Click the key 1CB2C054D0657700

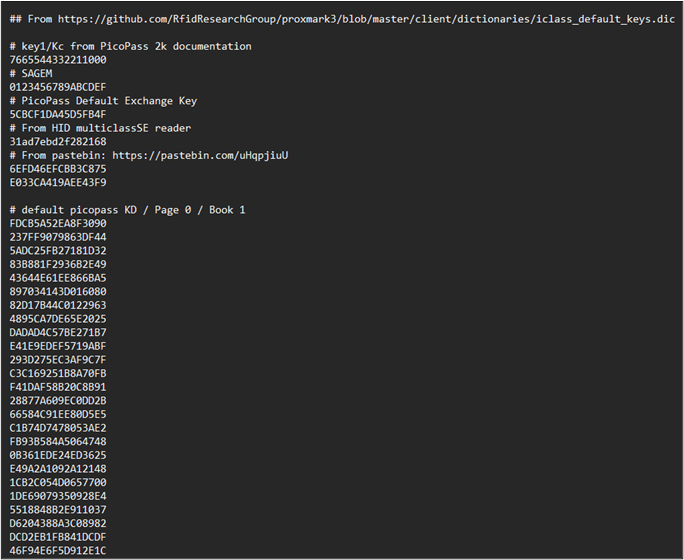click(58, 482)
